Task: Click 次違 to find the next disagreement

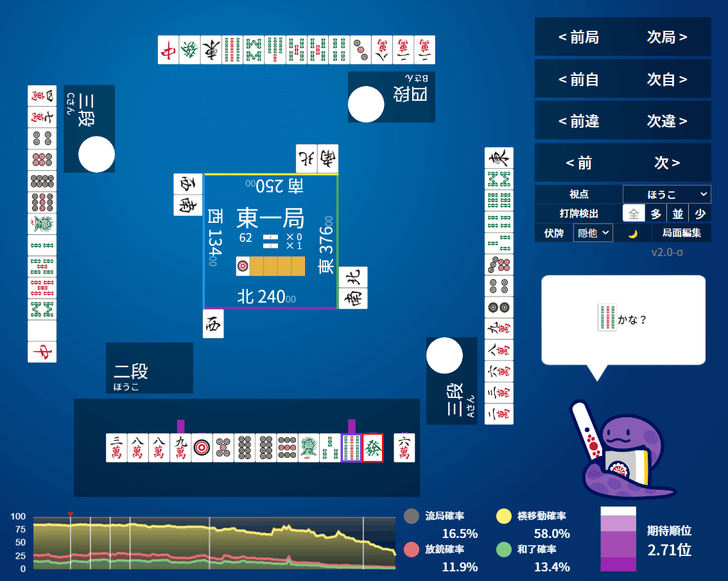Action: point(666,121)
